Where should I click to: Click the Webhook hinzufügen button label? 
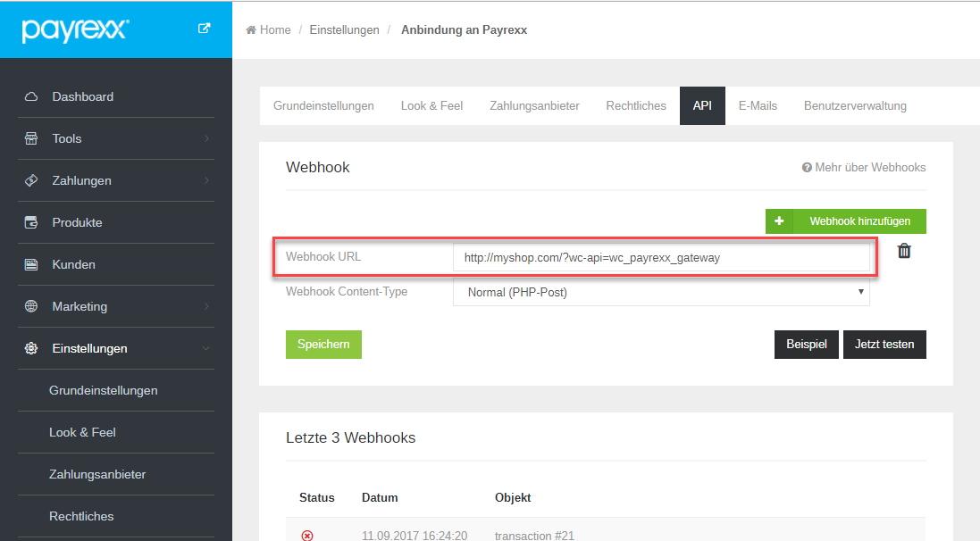click(860, 221)
